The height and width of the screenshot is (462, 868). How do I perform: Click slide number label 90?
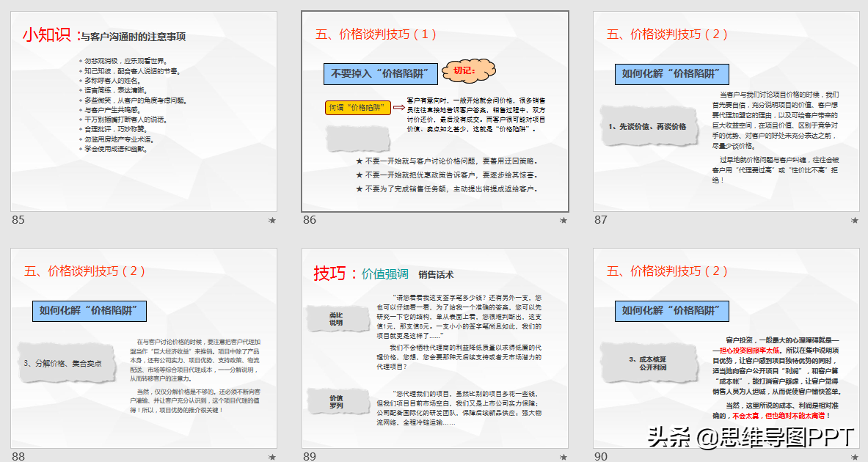pyautogui.click(x=601, y=456)
